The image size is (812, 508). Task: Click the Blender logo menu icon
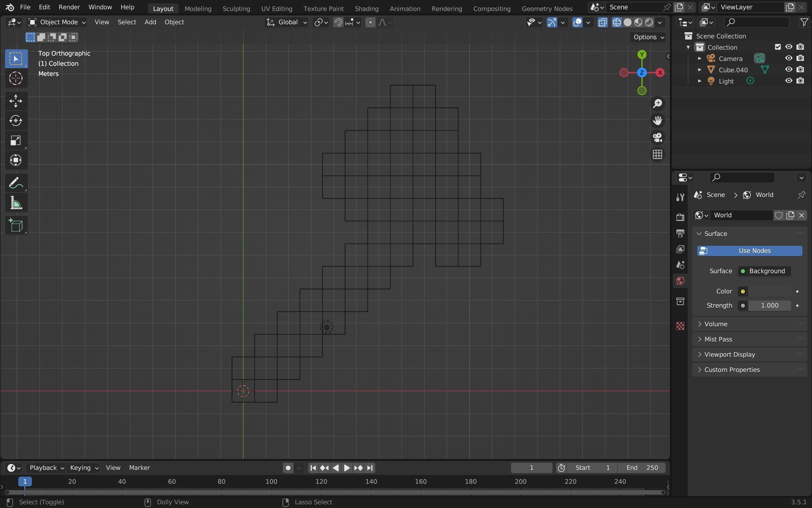[x=10, y=7]
